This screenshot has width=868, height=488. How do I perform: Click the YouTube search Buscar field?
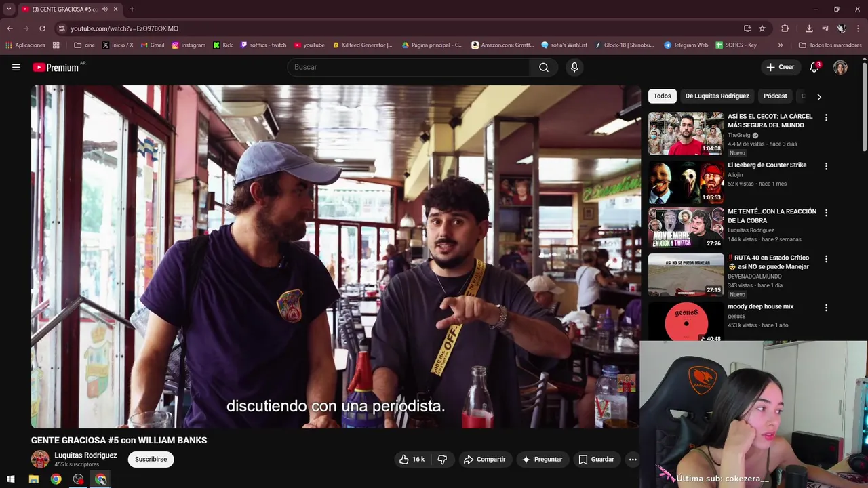[x=408, y=67]
